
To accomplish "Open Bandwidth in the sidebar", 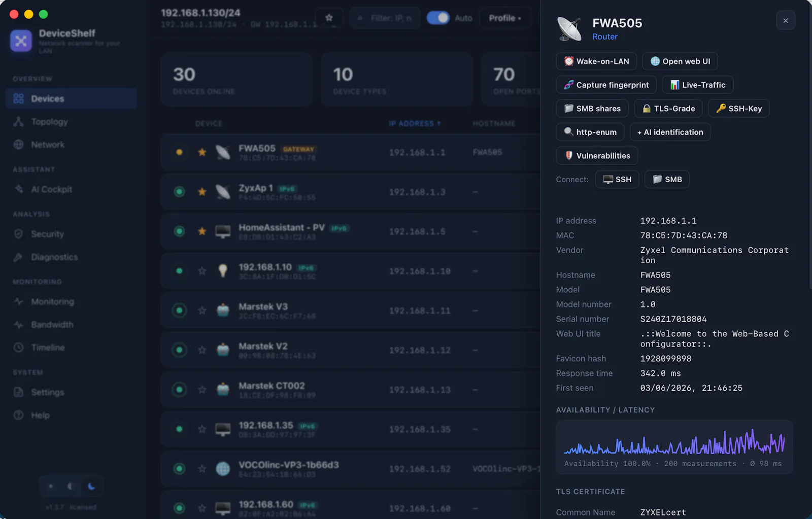I will (71, 325).
